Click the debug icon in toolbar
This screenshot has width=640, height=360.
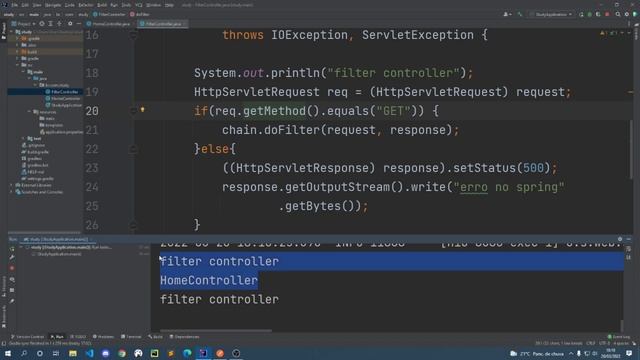(589, 14)
